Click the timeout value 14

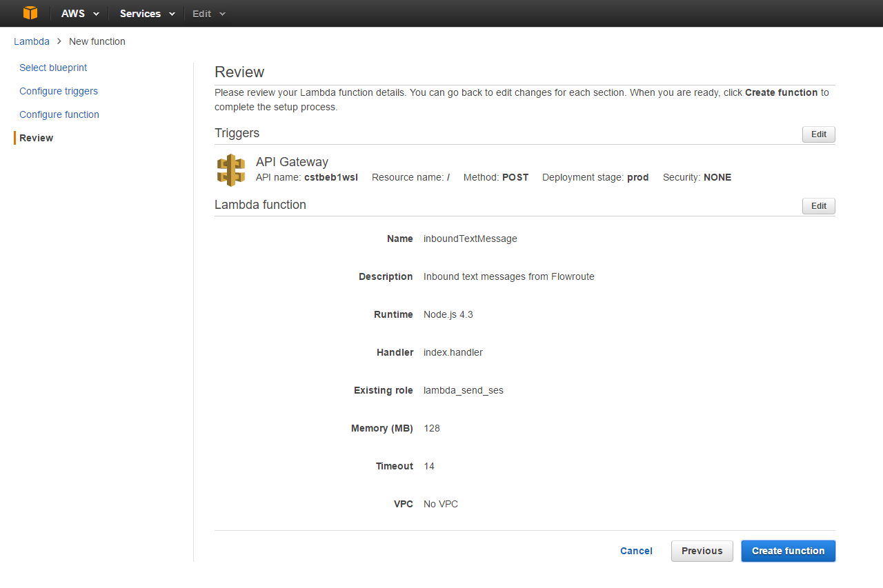pyautogui.click(x=429, y=466)
